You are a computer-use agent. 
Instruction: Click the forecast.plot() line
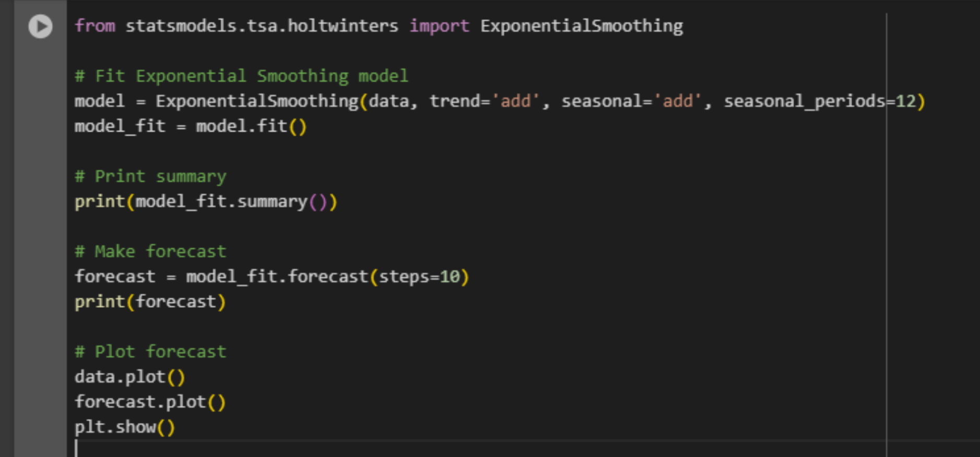(150, 402)
